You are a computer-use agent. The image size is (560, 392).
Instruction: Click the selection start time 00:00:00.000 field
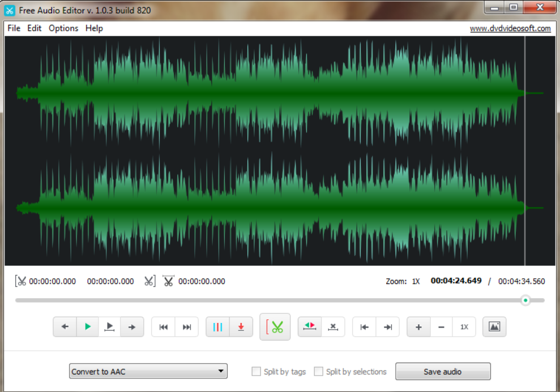pos(53,282)
